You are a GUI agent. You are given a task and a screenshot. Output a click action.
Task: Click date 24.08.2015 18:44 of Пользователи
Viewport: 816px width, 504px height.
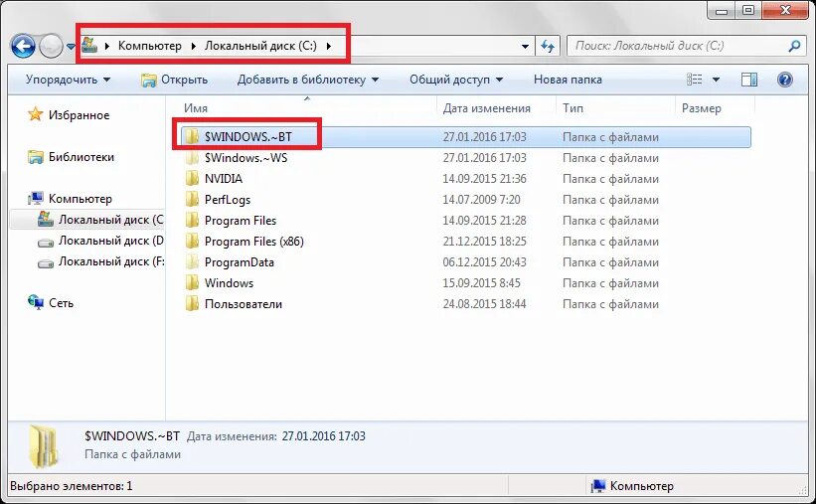tap(484, 303)
